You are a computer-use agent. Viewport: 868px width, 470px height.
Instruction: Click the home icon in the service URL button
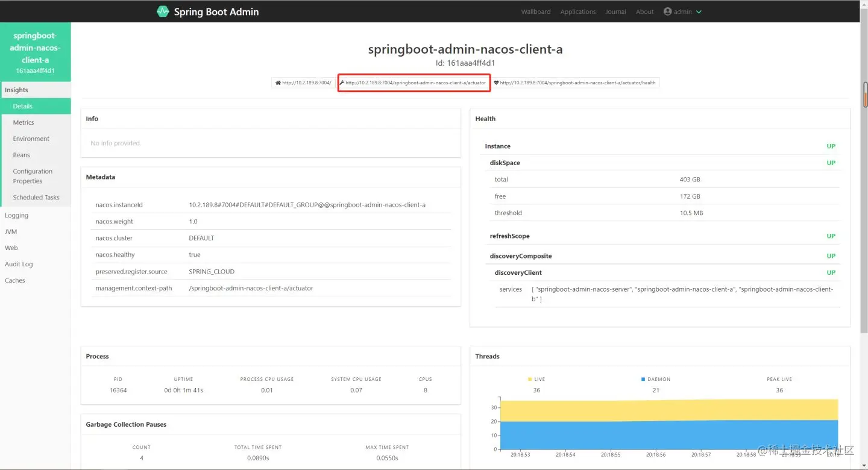278,83
